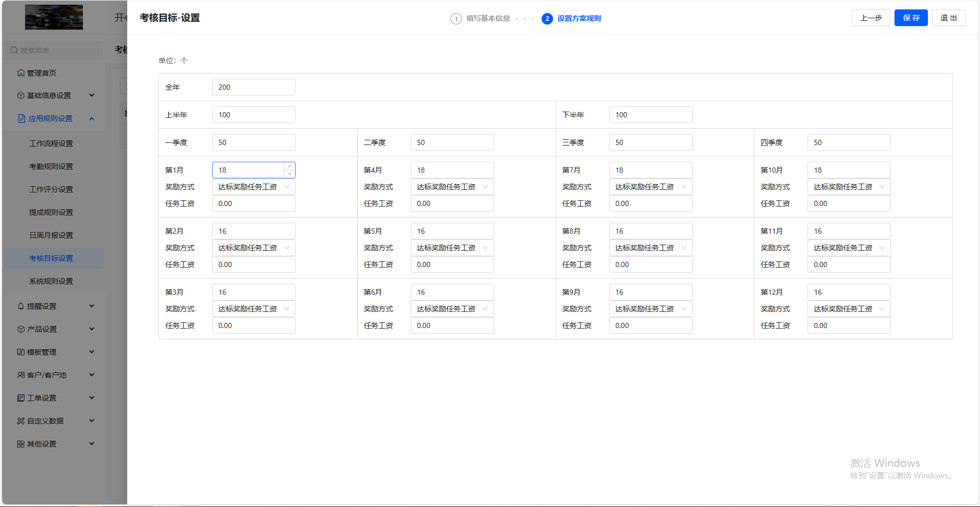Open 系统规则设置 in sidebar
980x507 pixels.
tap(51, 281)
